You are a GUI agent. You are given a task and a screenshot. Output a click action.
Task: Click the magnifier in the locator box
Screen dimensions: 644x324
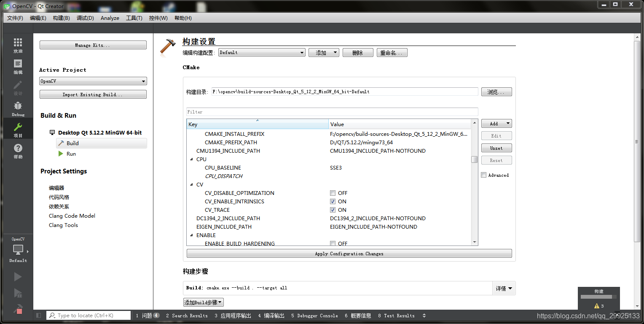(x=52, y=315)
